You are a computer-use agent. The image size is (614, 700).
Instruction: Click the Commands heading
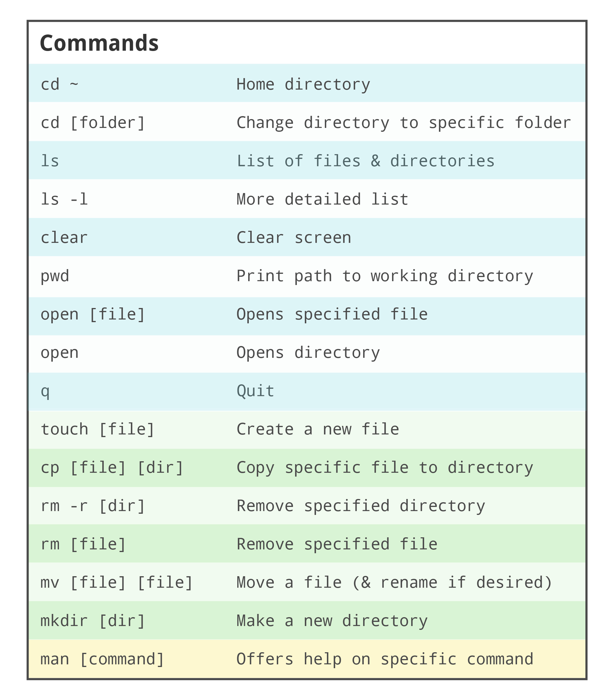(99, 43)
